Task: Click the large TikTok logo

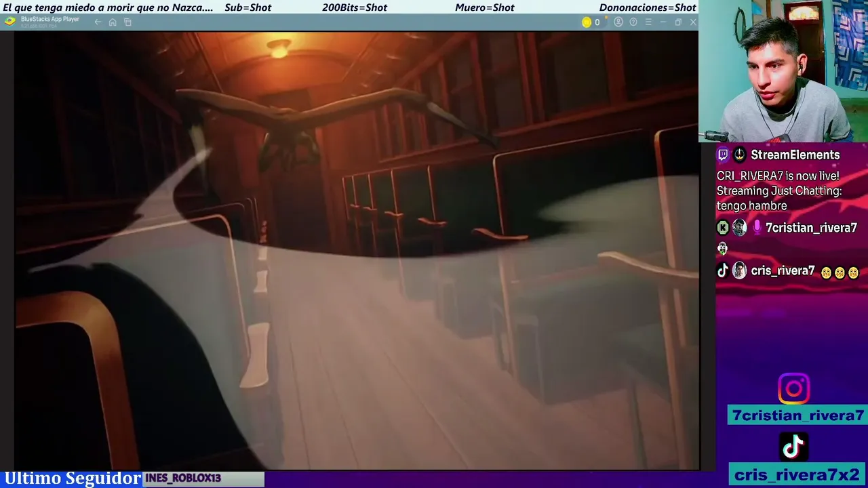Action: (x=793, y=447)
